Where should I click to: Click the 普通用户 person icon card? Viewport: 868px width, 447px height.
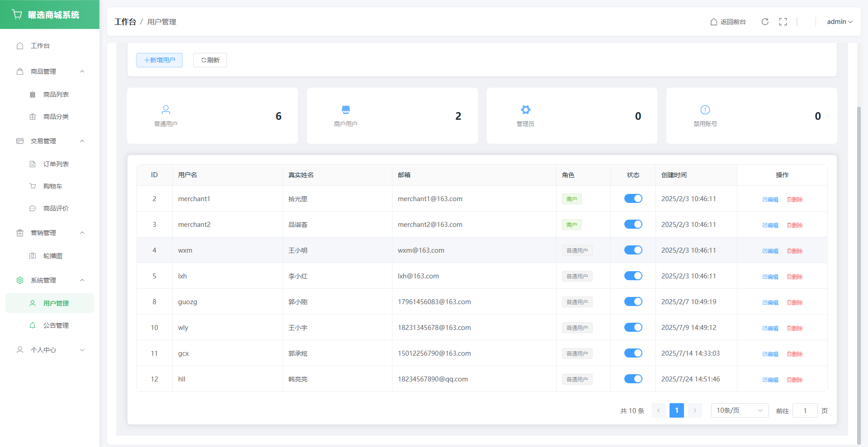[166, 110]
